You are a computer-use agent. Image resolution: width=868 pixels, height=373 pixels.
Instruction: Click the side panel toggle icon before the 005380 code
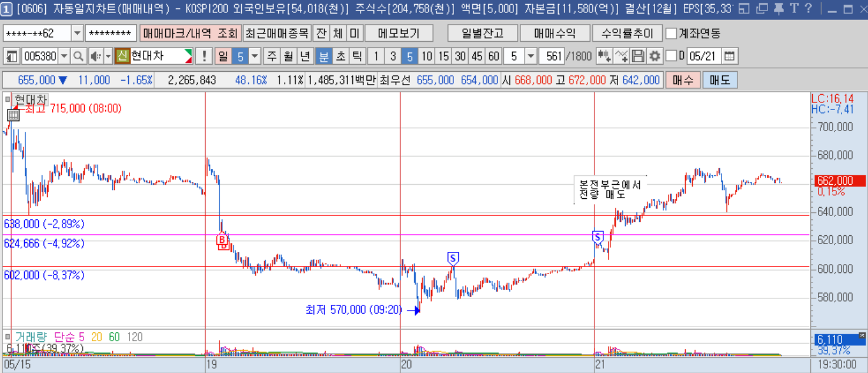(12, 56)
